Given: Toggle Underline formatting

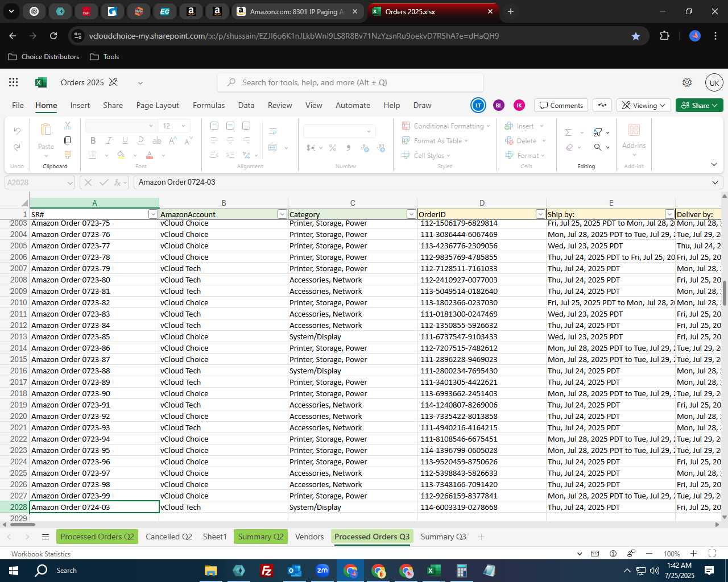Looking at the screenshot, I should [125, 140].
